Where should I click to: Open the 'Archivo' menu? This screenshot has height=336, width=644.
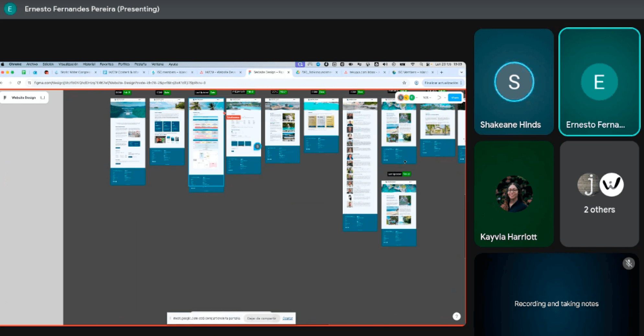[x=32, y=64]
